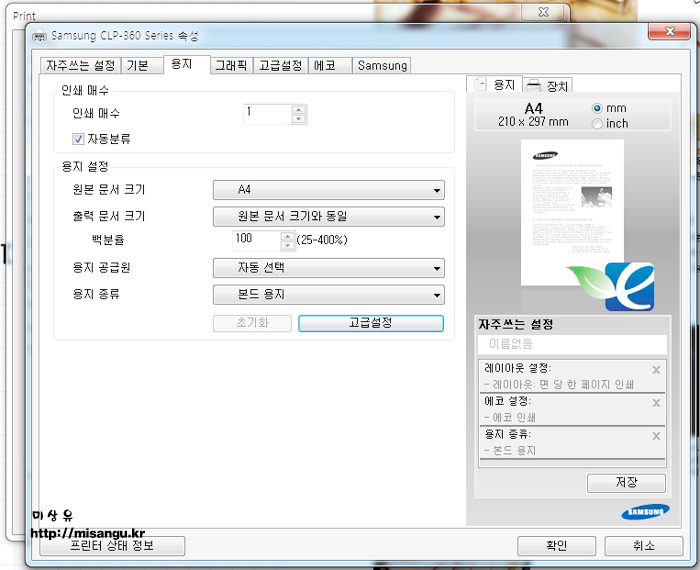Click the A4 page preview thumbnail

tap(572, 212)
